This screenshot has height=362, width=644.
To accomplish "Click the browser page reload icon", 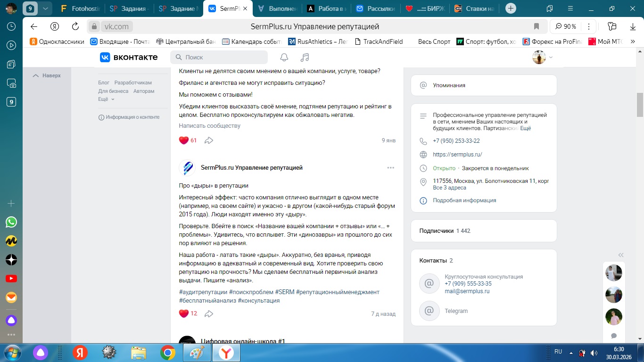I will (75, 26).
